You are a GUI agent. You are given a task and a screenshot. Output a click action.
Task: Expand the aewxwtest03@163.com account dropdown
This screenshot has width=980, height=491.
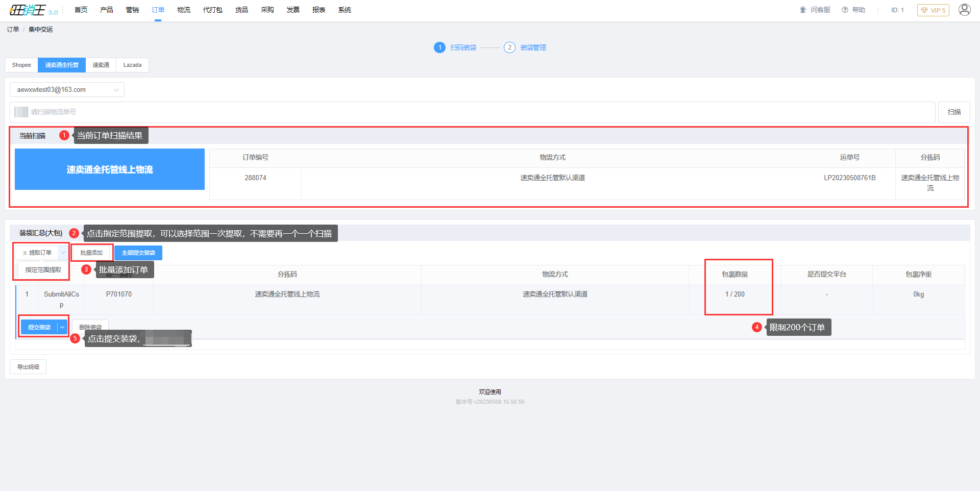pyautogui.click(x=67, y=90)
